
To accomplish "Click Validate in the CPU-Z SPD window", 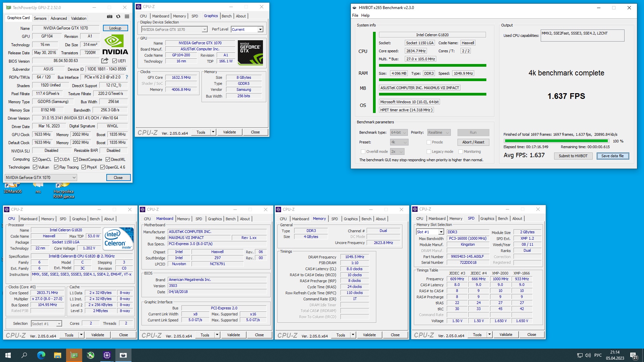I will tap(505, 335).
